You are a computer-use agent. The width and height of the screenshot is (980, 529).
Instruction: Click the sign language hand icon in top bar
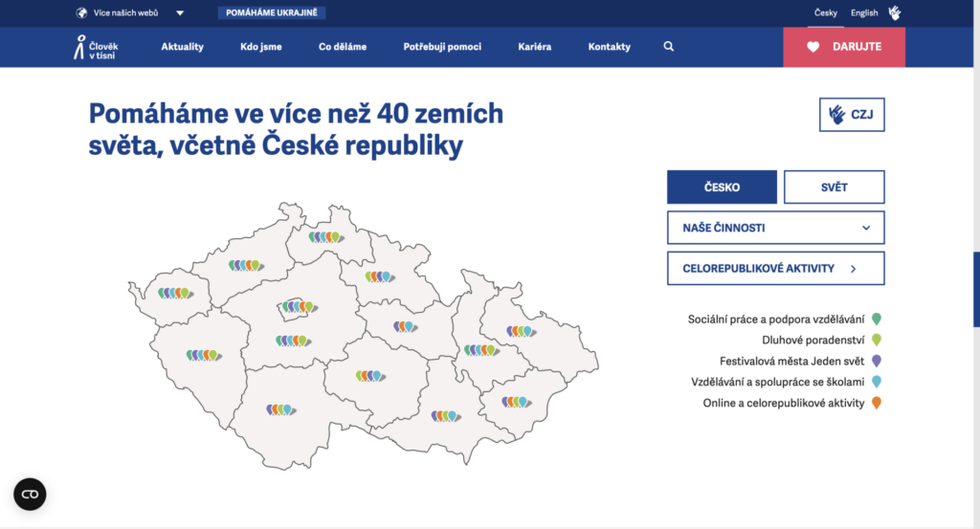click(895, 12)
